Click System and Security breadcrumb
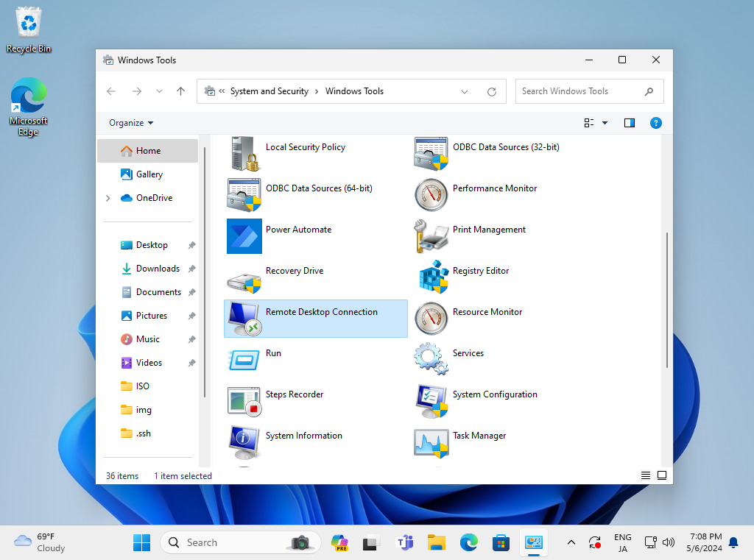The height and width of the screenshot is (560, 754). (x=269, y=91)
